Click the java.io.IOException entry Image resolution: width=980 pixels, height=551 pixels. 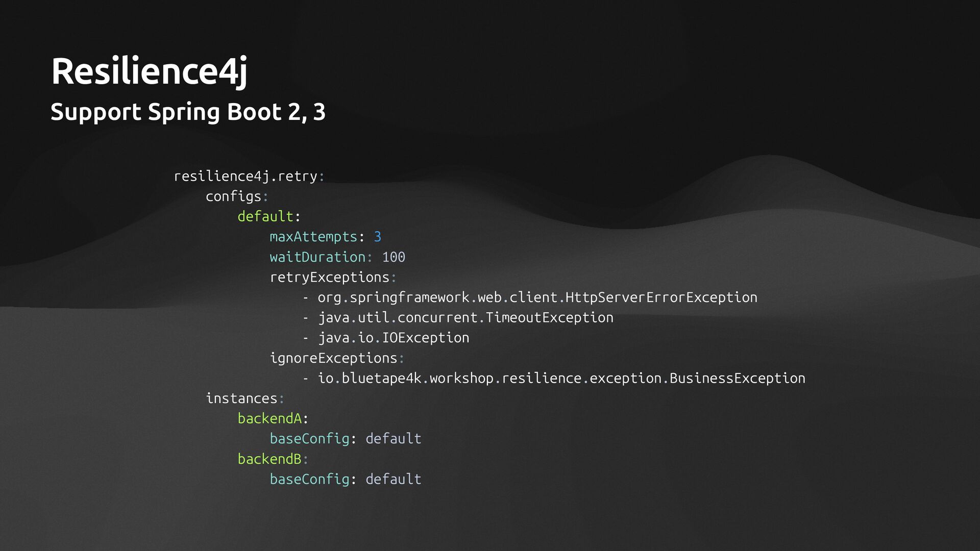(394, 338)
